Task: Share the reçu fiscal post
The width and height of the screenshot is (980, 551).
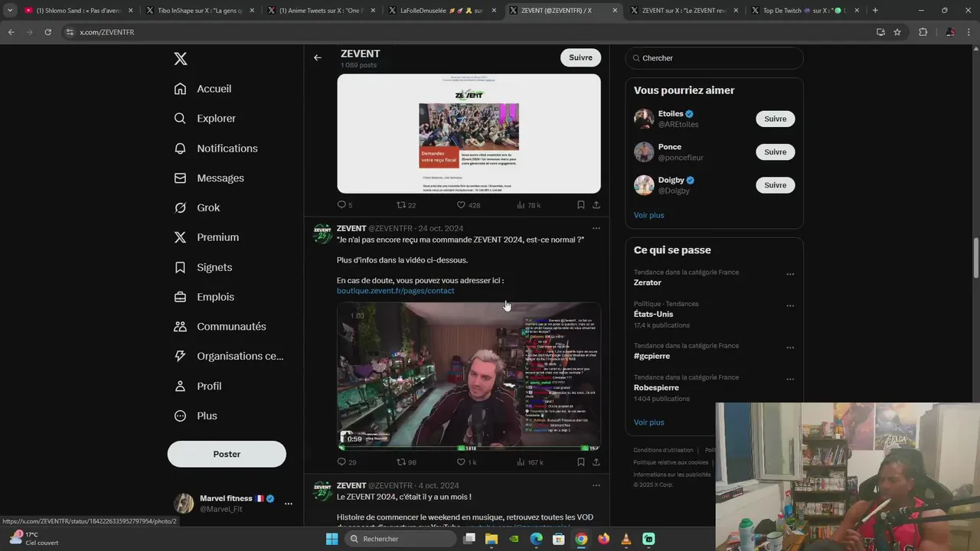Action: pos(596,205)
